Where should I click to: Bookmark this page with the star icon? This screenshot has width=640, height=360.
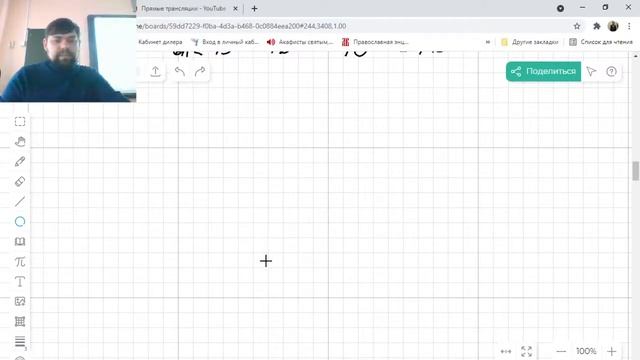click(577, 26)
